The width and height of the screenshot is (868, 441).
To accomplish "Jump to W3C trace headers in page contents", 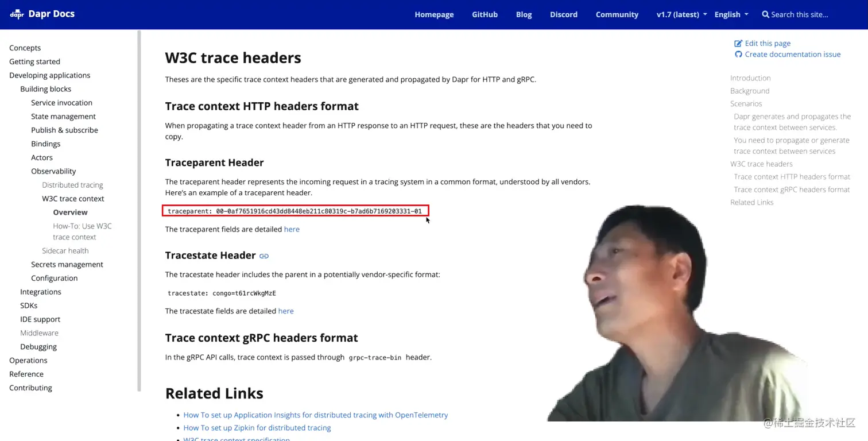I will [x=761, y=164].
